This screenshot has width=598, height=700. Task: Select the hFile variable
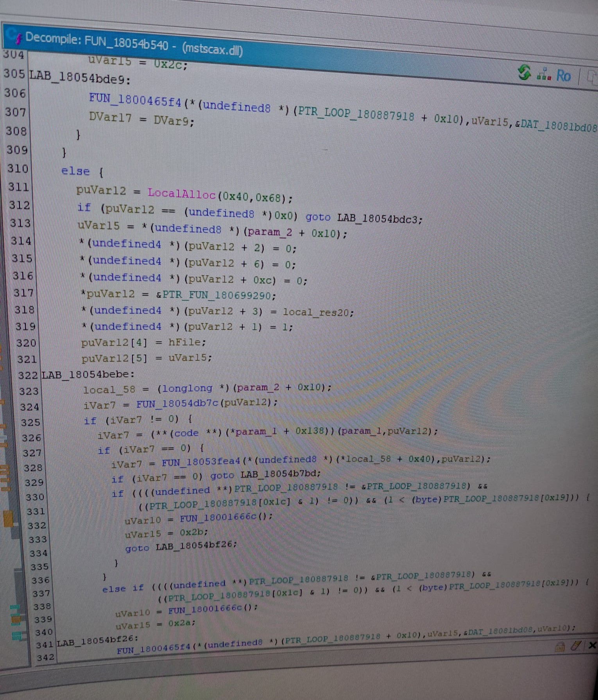coord(185,342)
